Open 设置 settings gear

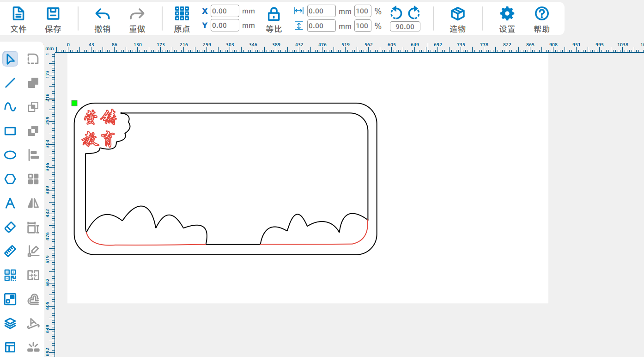tap(507, 19)
